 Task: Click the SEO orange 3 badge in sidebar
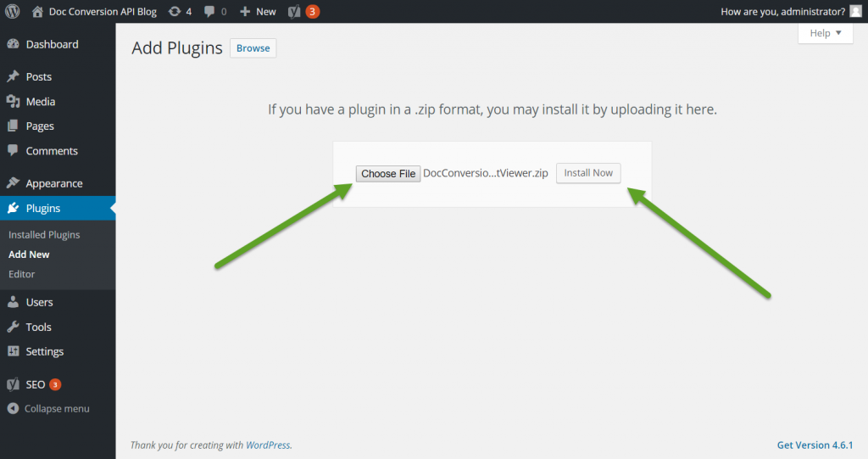pyautogui.click(x=55, y=384)
